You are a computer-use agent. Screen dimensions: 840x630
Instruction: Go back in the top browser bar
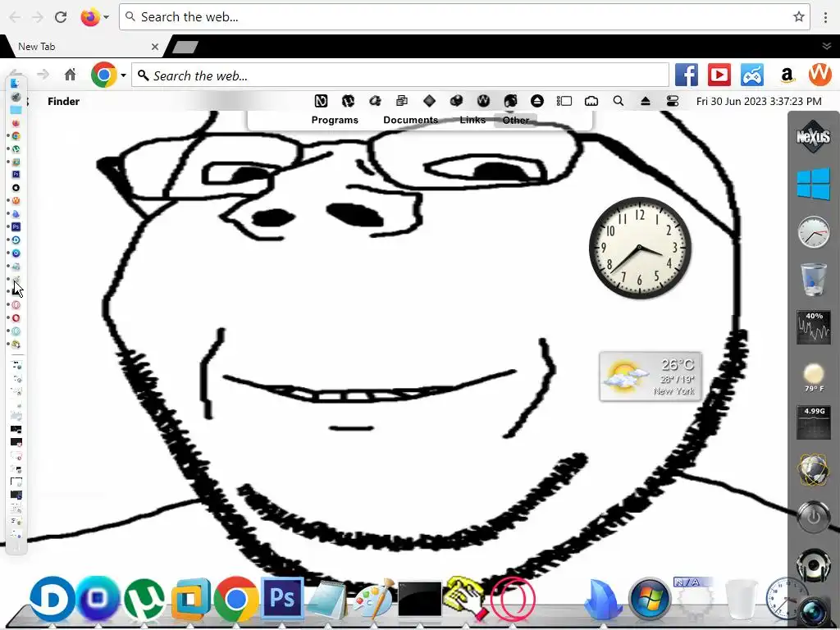pyautogui.click(x=15, y=17)
